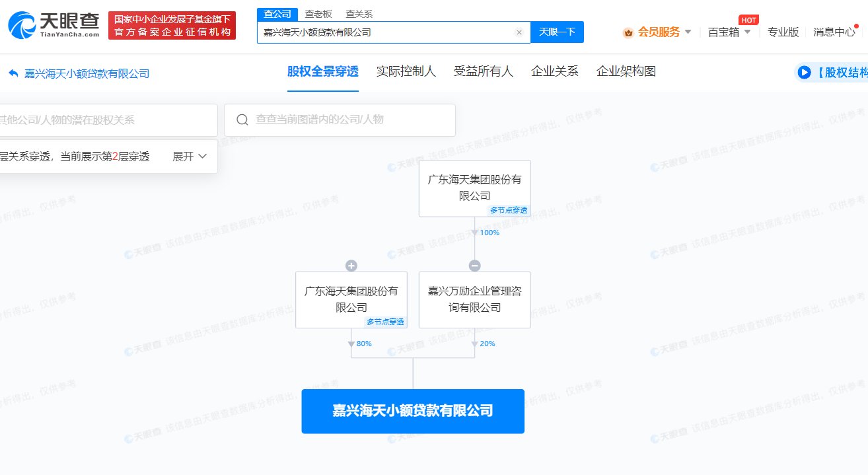Clear the search box with the X icon
868x475 pixels.
(x=519, y=32)
